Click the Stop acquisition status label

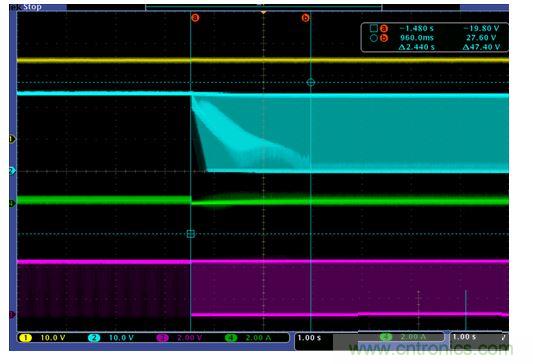32,7
